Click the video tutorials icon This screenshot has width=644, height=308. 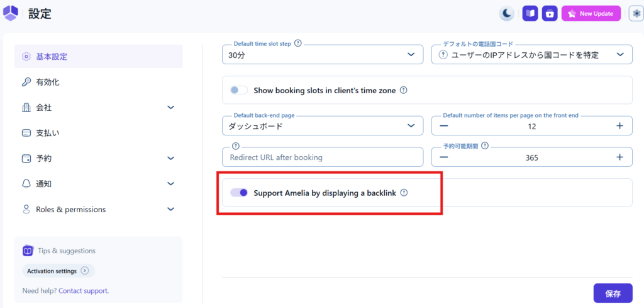(x=550, y=13)
